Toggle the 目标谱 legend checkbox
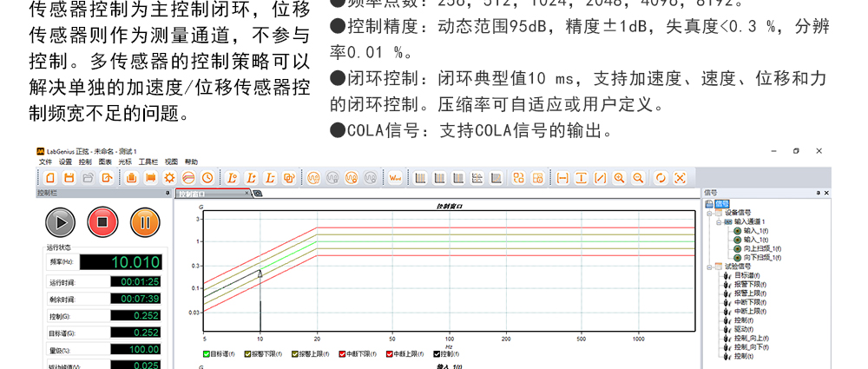868x369 pixels. 206,353
